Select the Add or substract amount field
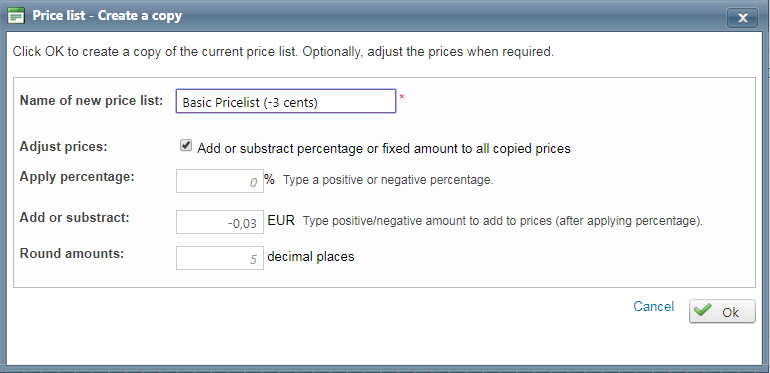Viewport: 770px width, 373px height. 220,222
